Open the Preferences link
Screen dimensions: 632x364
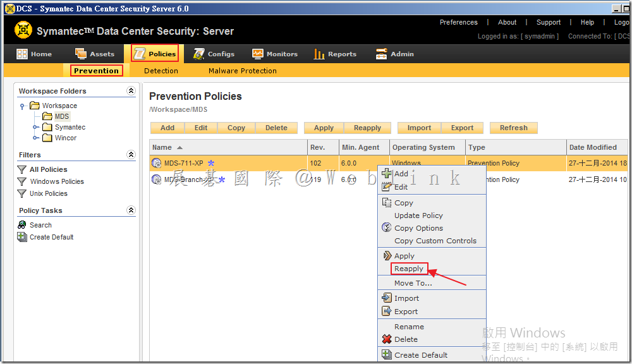coord(458,22)
